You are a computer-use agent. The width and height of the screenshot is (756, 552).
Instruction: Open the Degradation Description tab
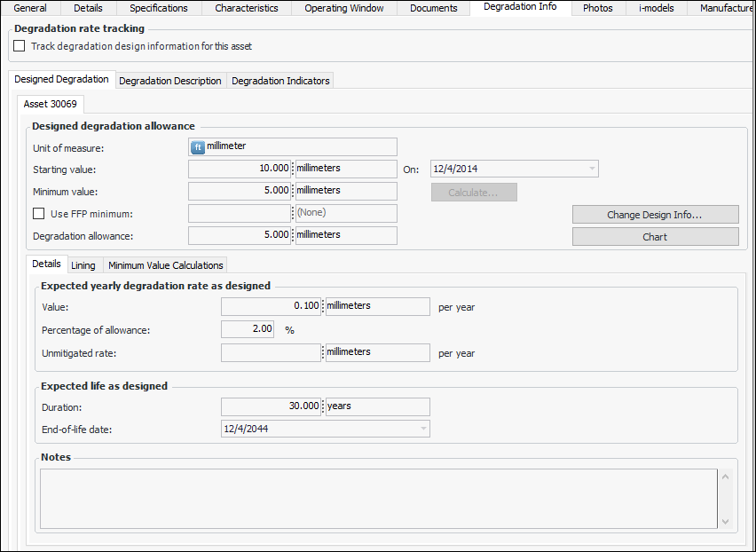[x=169, y=81]
